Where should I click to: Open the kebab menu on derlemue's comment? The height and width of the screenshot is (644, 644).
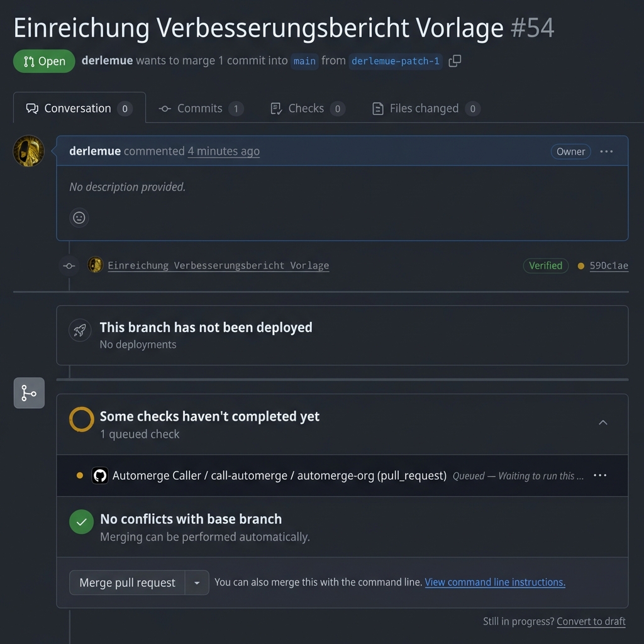click(x=606, y=151)
